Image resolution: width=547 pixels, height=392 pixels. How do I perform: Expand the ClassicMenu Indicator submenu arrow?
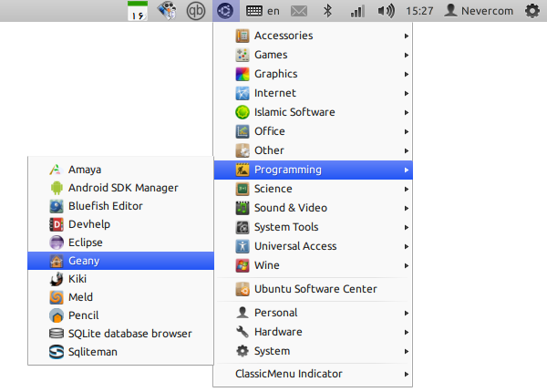tap(407, 374)
